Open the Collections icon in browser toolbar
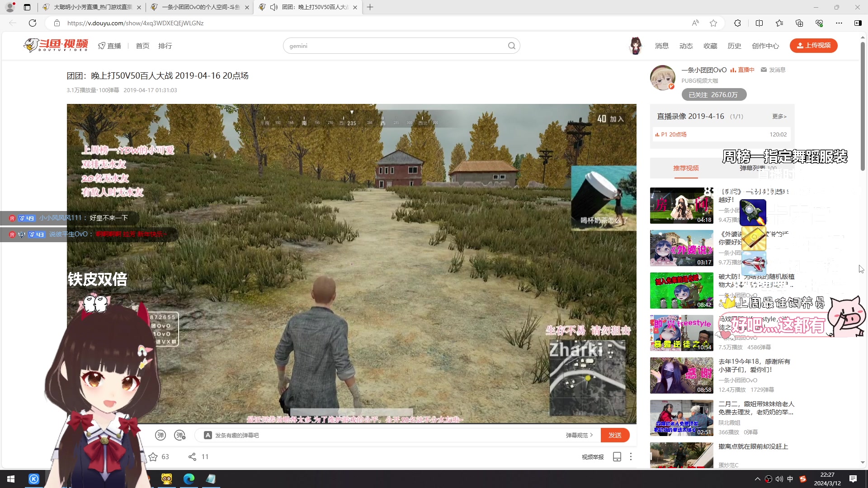Viewport: 868px width, 488px height. 799,23
